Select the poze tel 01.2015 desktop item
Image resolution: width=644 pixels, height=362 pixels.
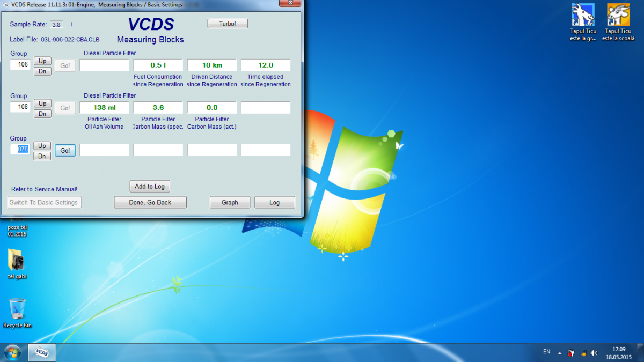point(17,231)
